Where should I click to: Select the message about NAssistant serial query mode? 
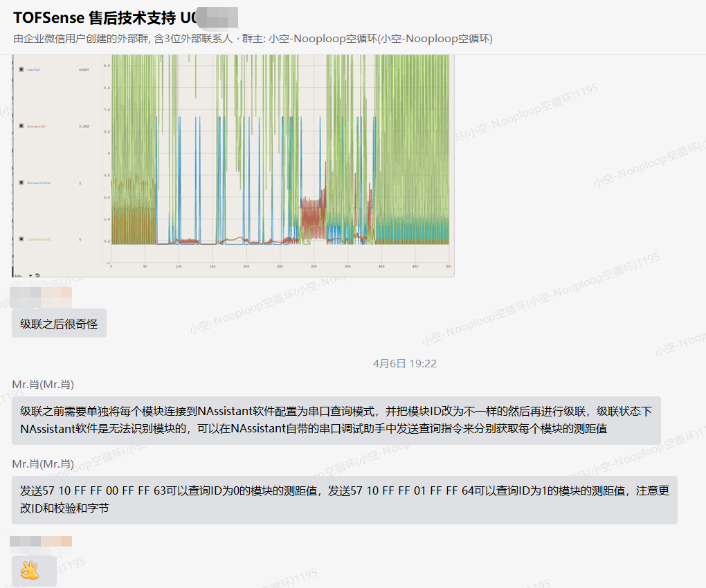pyautogui.click(x=336, y=420)
